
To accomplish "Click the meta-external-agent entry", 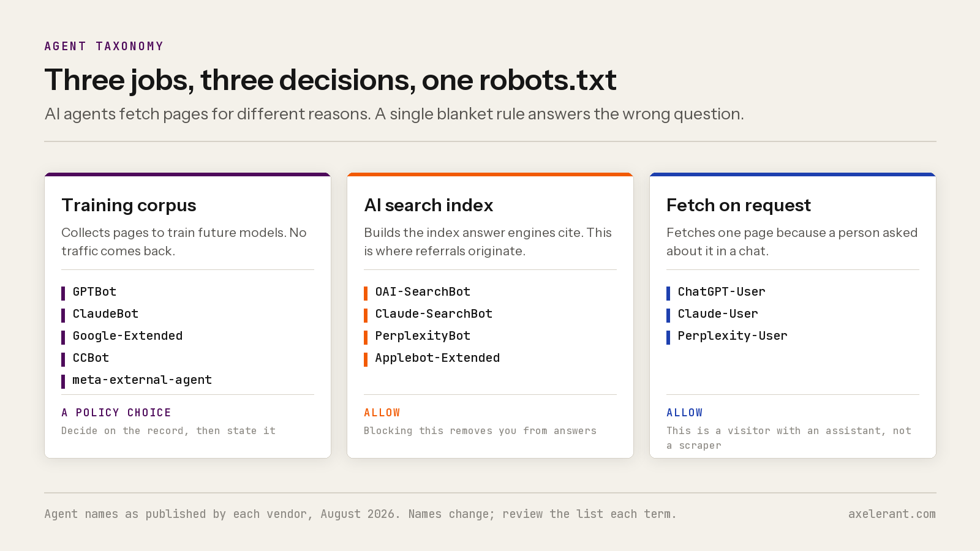I will tap(142, 380).
